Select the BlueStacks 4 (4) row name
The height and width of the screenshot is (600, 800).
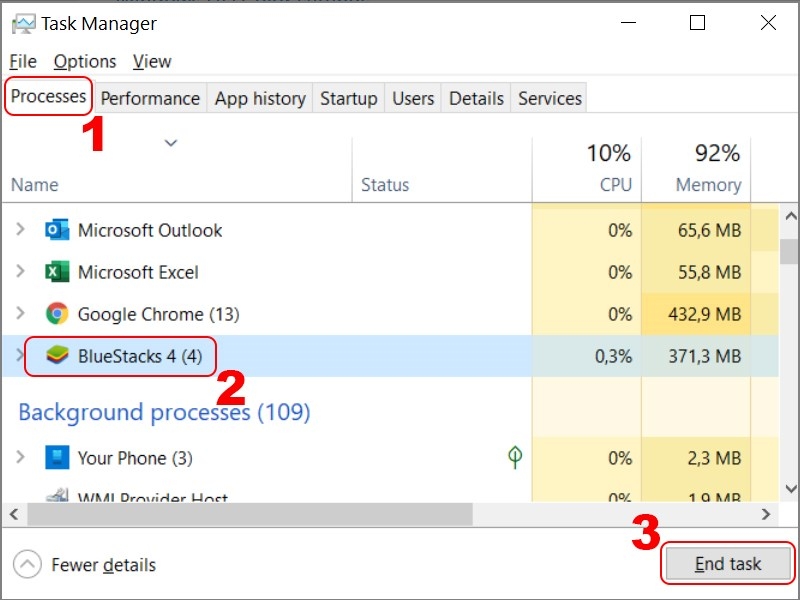[140, 356]
